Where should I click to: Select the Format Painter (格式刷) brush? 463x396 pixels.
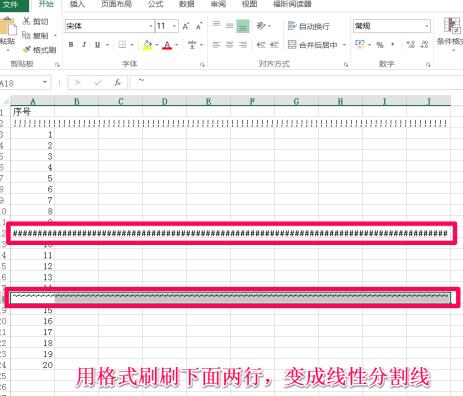click(x=26, y=50)
